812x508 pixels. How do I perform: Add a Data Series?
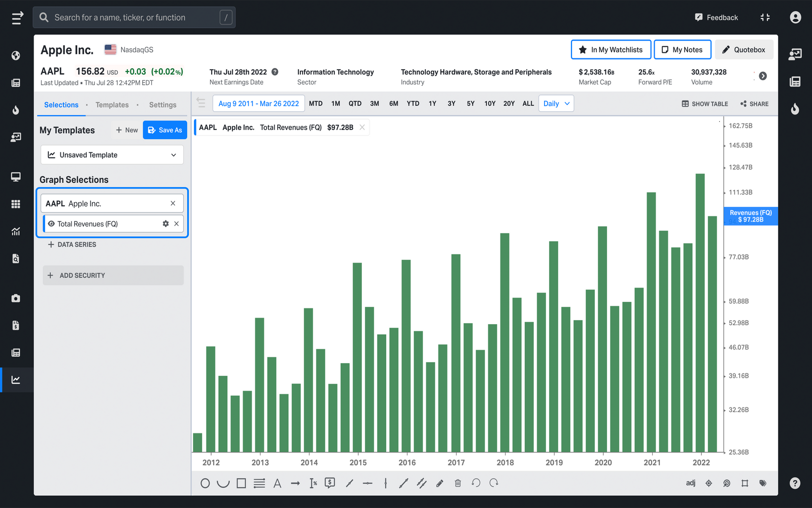(72, 244)
